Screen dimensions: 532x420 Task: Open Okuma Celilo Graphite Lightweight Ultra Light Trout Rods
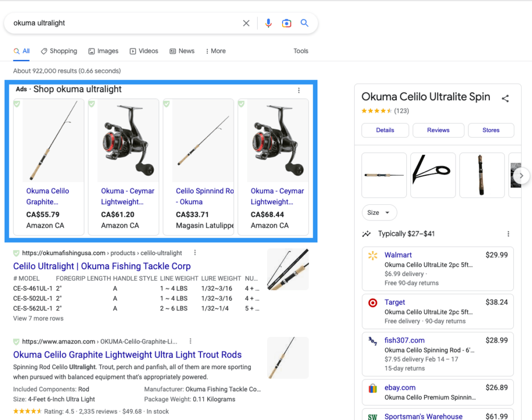click(127, 355)
